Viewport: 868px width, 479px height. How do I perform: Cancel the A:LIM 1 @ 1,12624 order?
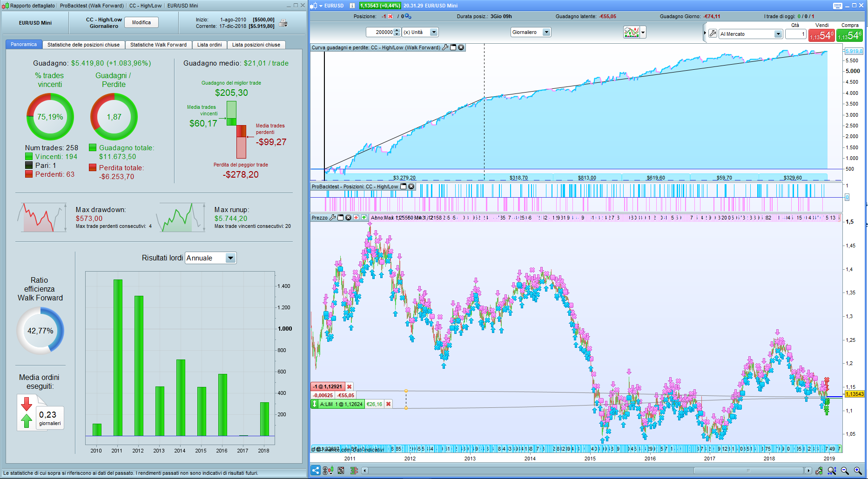pos(388,404)
